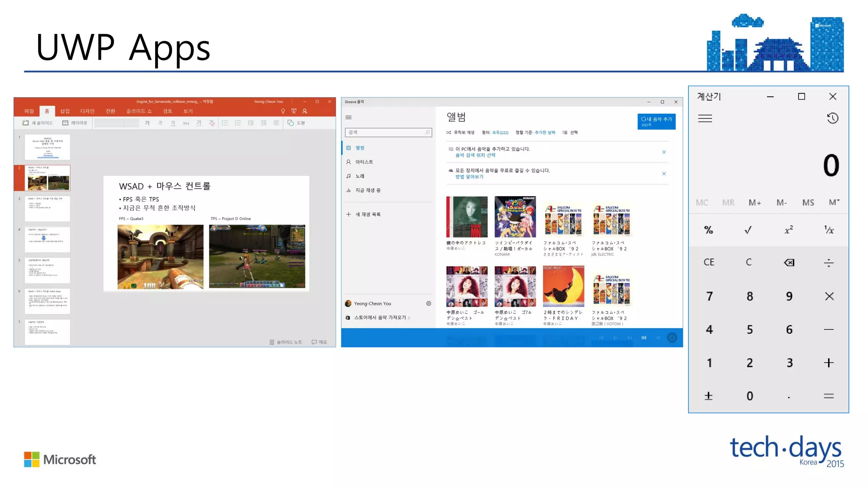Select 지금 재생 중 in Groove sidebar
The height and width of the screenshot is (488, 868).
coord(368,190)
